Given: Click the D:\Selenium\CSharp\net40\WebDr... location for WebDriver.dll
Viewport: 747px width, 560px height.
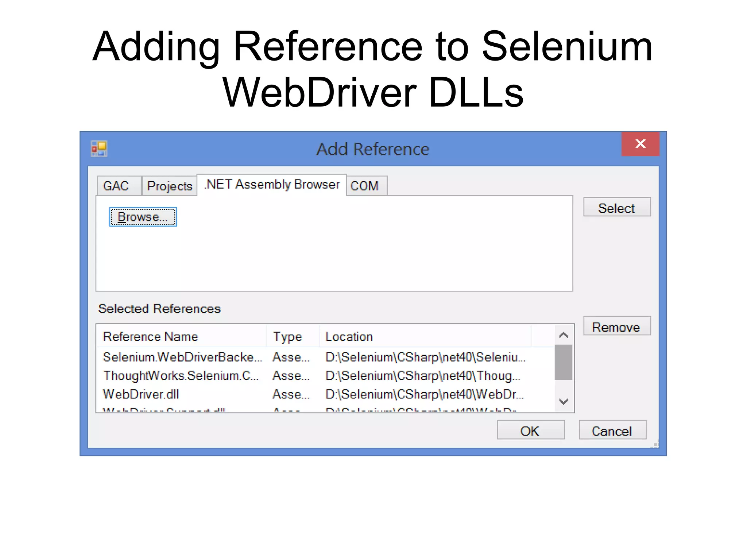Looking at the screenshot, I should tap(425, 394).
